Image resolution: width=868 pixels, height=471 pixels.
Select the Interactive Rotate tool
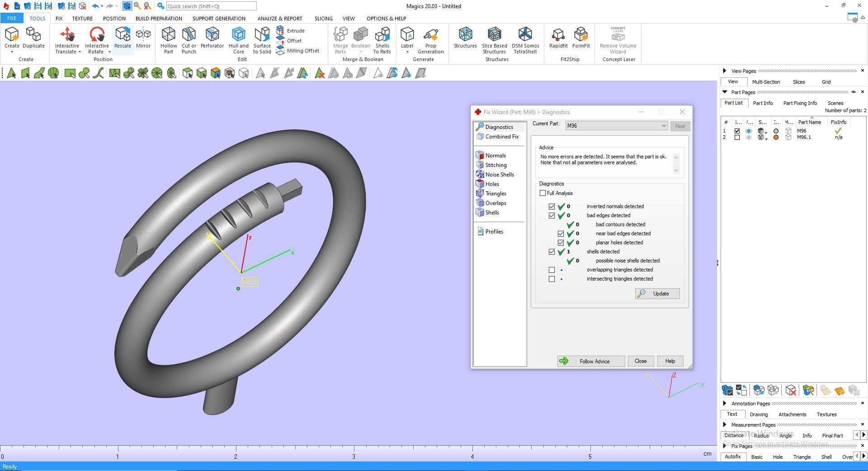coord(97,40)
